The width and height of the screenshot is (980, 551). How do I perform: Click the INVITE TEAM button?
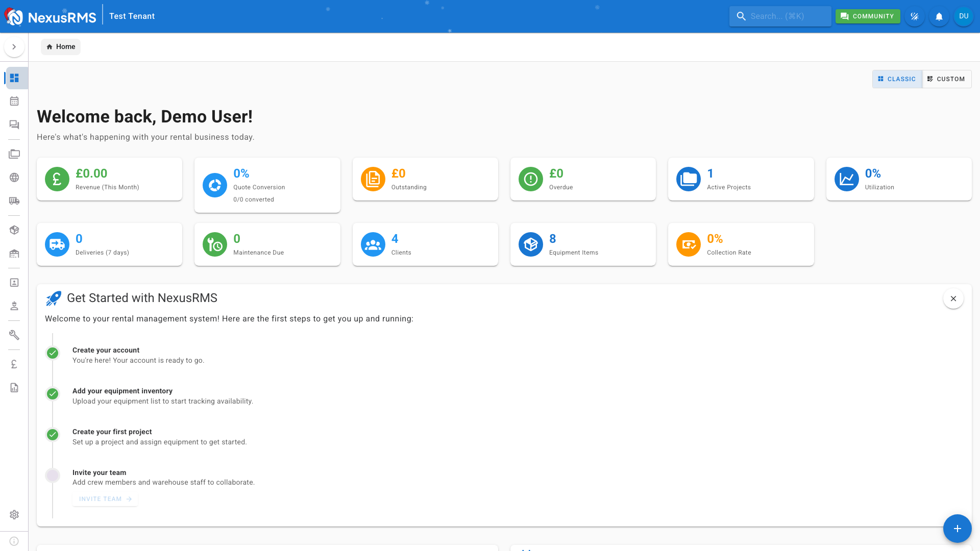(x=105, y=499)
